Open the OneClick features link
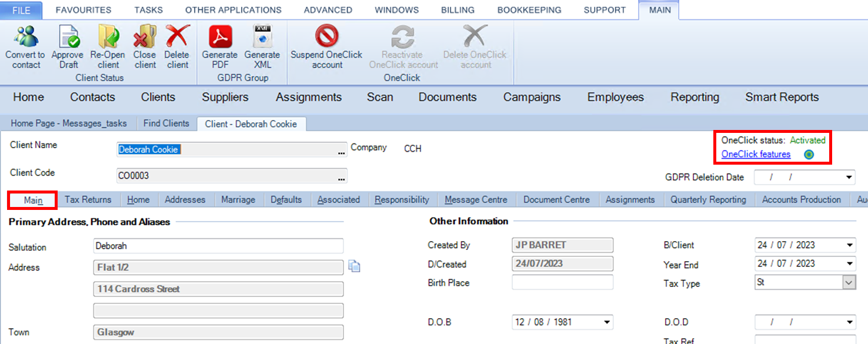868x344 pixels. coord(756,154)
